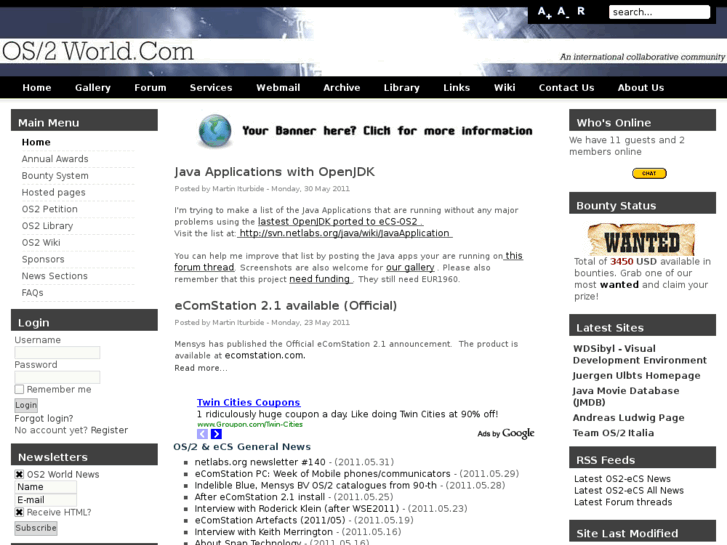727x545 pixels.
Task: Go to next Google ad arrow
Action: (x=216, y=434)
